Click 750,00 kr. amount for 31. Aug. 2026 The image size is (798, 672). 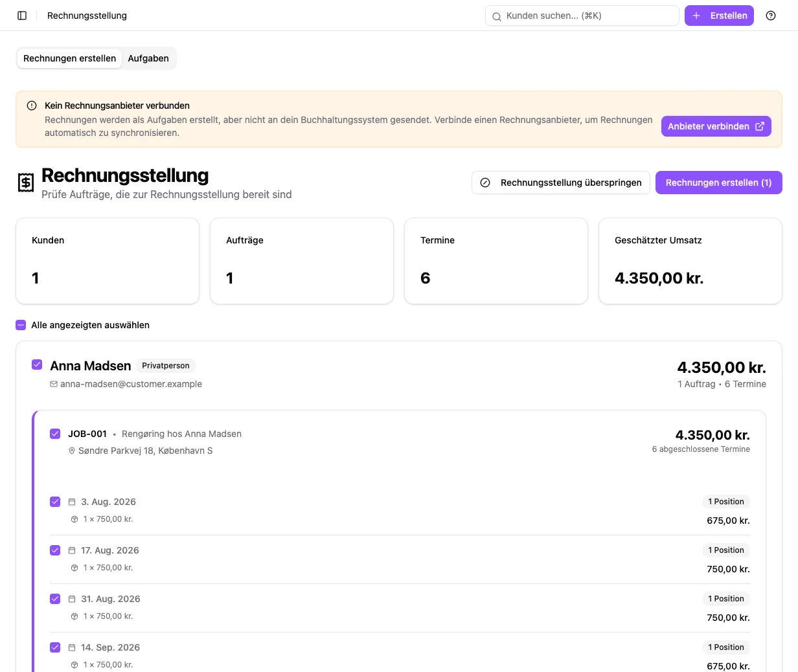(728, 618)
